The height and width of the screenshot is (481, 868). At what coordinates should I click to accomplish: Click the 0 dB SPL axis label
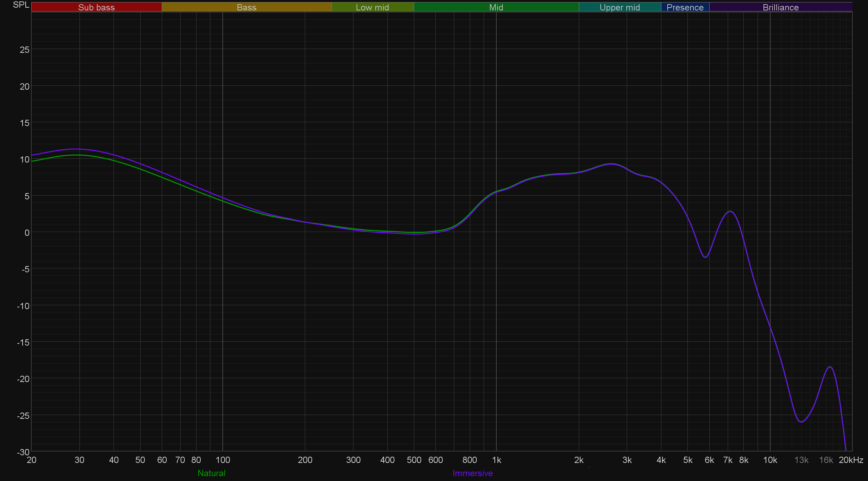click(27, 233)
